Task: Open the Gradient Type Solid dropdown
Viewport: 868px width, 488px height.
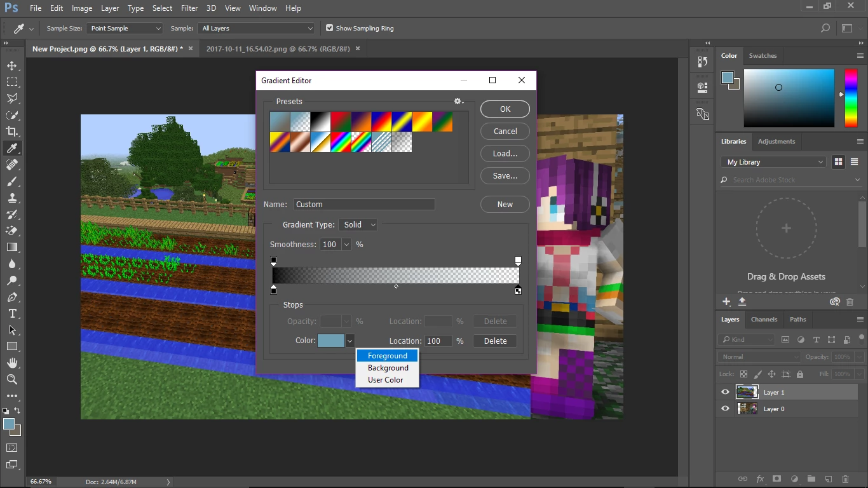Action: click(x=358, y=224)
